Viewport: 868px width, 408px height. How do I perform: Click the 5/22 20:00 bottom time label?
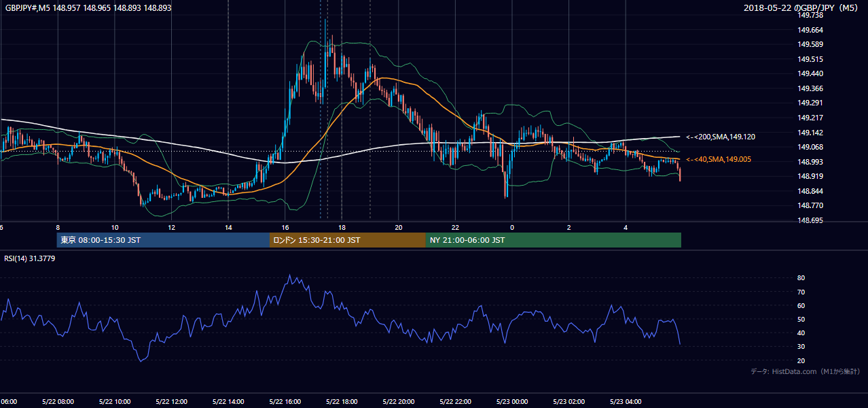point(399,402)
